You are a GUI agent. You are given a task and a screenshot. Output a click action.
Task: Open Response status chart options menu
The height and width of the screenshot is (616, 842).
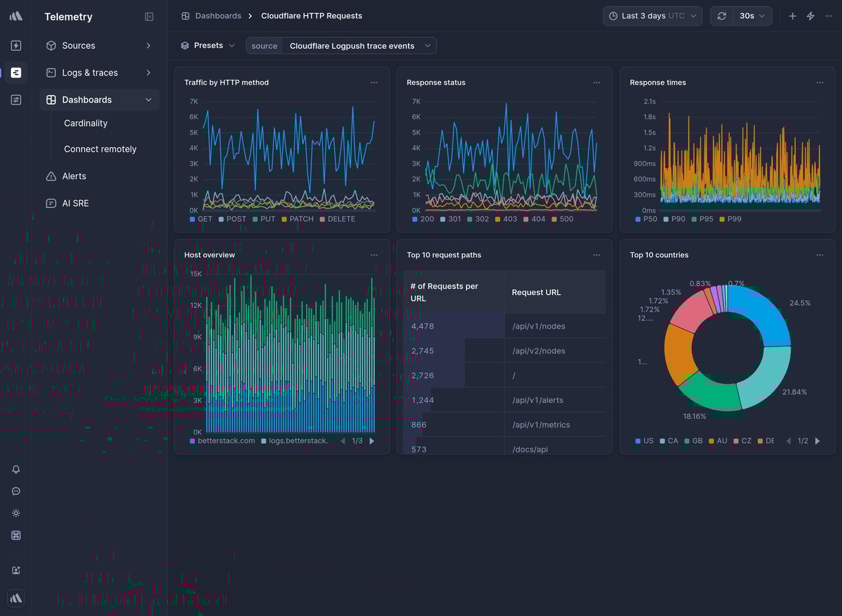[x=596, y=82]
